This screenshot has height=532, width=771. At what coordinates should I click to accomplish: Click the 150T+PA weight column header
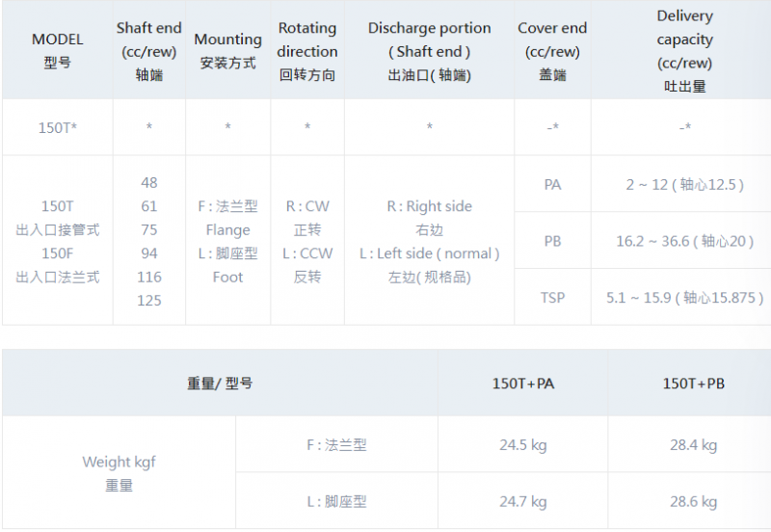tap(523, 384)
